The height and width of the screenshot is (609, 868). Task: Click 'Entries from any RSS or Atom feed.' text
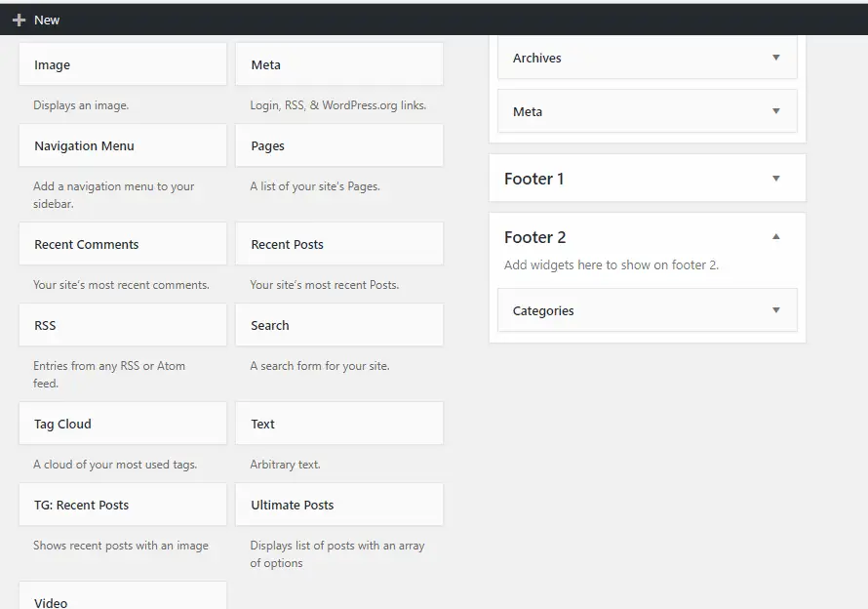[109, 375]
